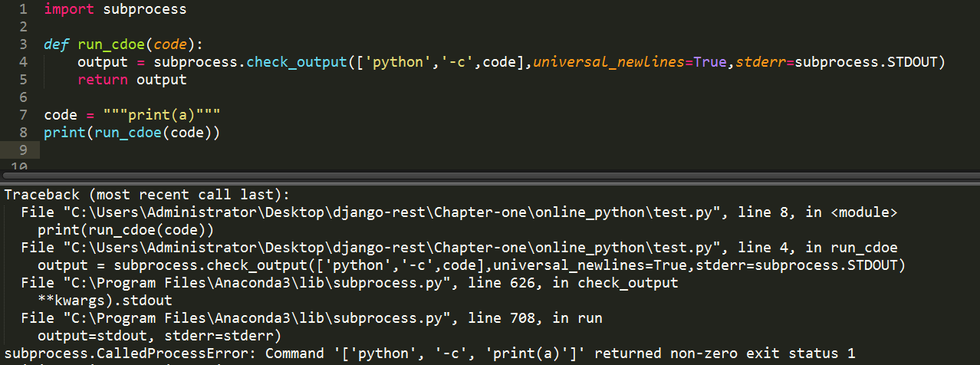Click the horizontal scrollbar between editor and output

point(490,175)
